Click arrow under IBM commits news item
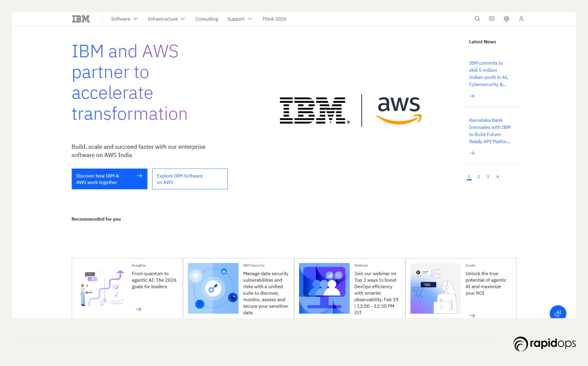 [472, 96]
